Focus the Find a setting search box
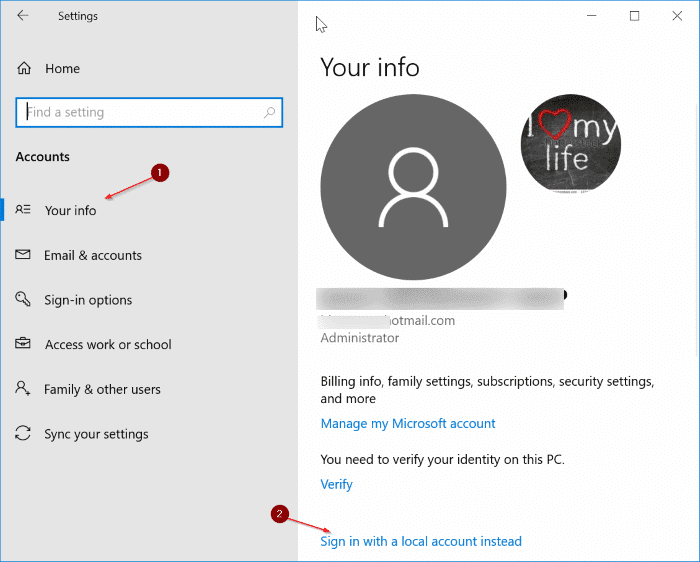700x562 pixels. pos(149,112)
